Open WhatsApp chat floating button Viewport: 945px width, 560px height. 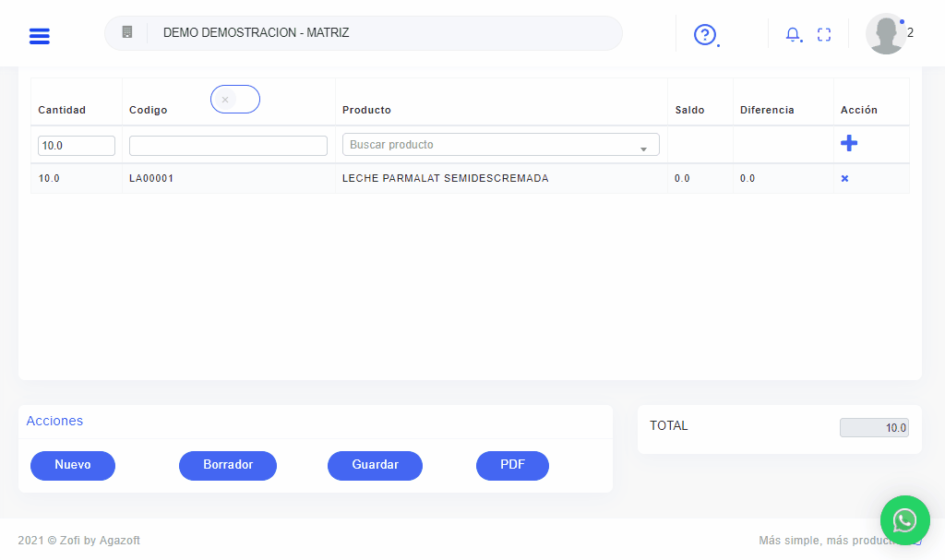pos(904,519)
